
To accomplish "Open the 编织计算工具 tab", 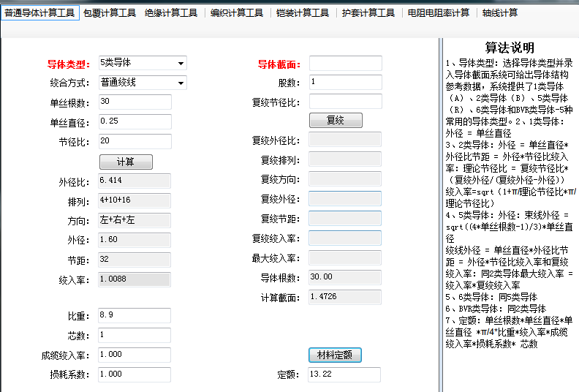I will click(236, 13).
